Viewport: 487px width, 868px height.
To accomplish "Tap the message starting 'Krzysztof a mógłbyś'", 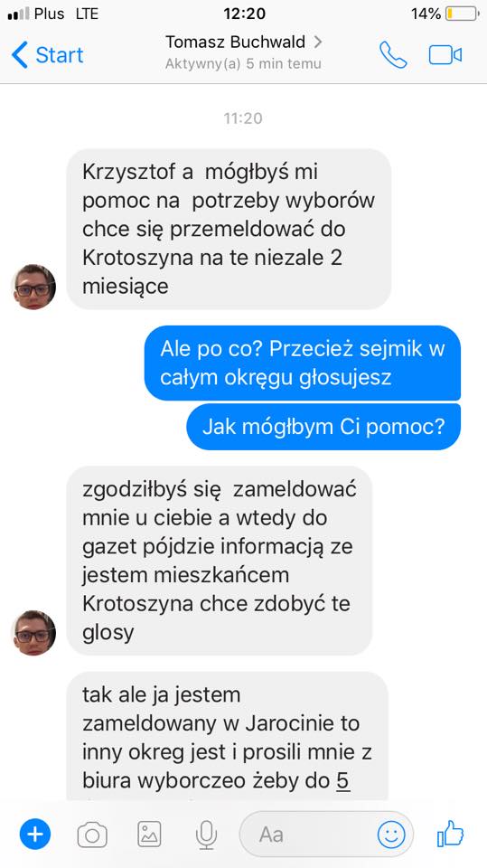I will pyautogui.click(x=229, y=229).
